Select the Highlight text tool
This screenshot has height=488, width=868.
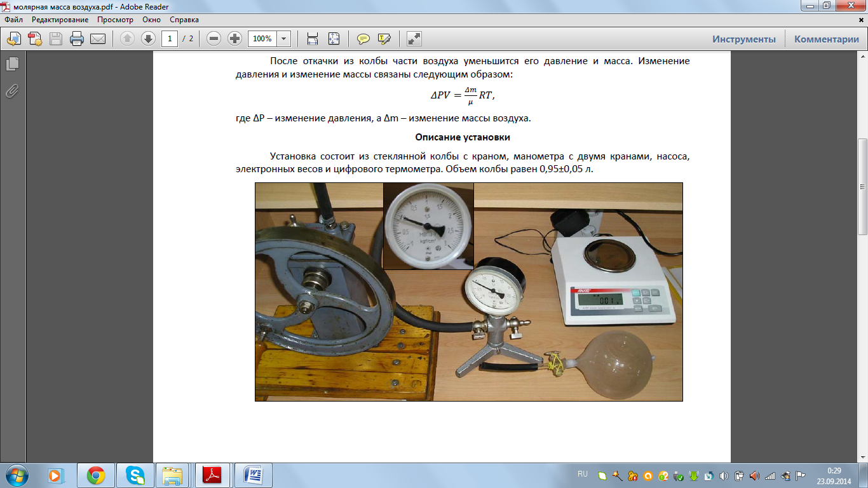384,39
